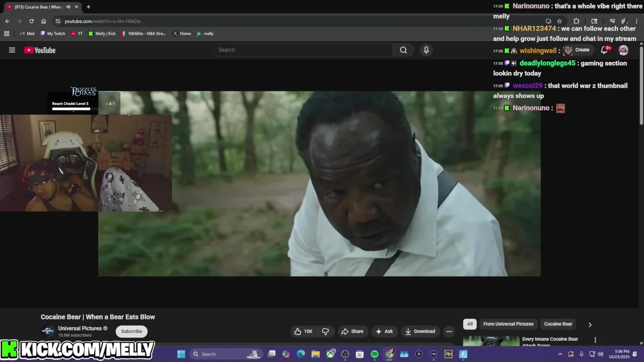Open YouTube notifications bell

[x=605, y=50]
